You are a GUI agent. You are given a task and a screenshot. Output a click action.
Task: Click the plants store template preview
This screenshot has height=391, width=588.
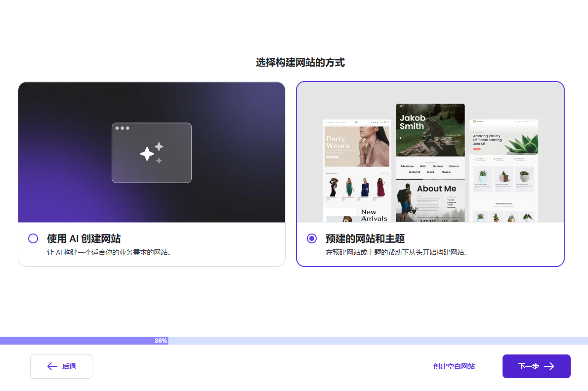pos(504,170)
